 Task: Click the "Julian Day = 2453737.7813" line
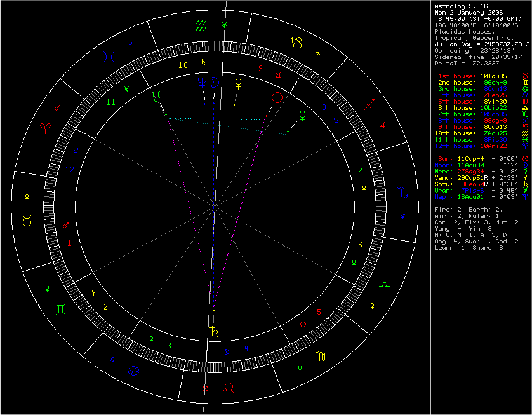[x=482, y=44]
